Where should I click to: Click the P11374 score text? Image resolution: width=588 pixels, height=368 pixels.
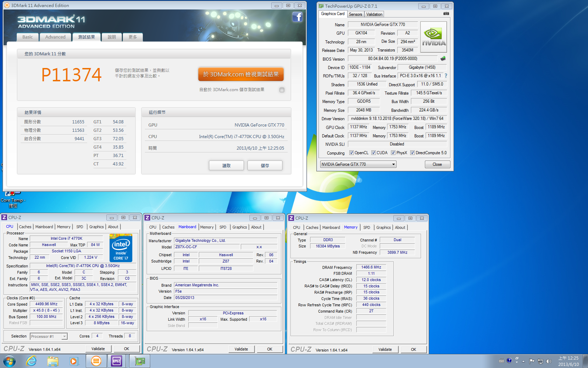tap(71, 75)
